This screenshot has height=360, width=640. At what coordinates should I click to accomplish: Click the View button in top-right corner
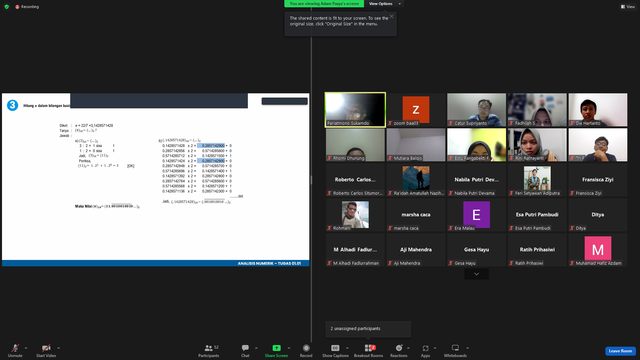(628, 7)
